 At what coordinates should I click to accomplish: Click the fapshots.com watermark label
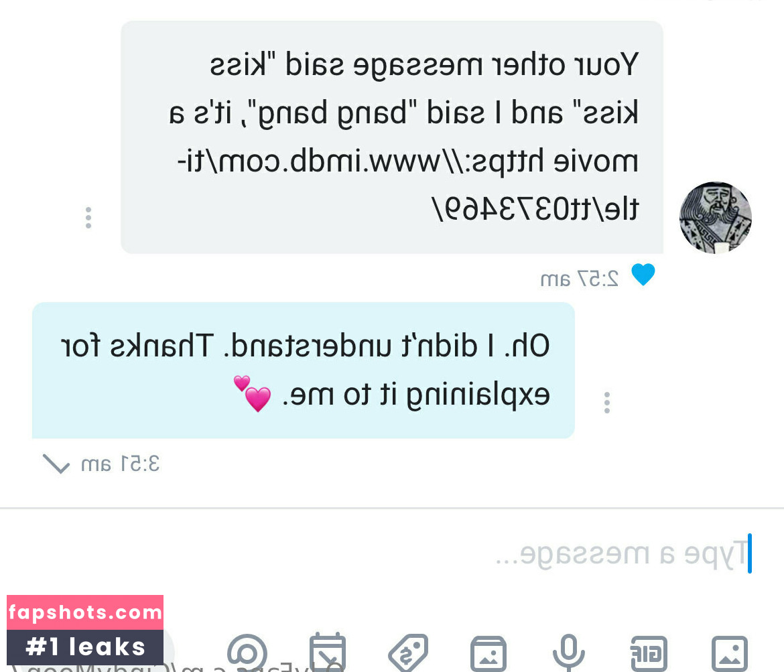click(85, 612)
